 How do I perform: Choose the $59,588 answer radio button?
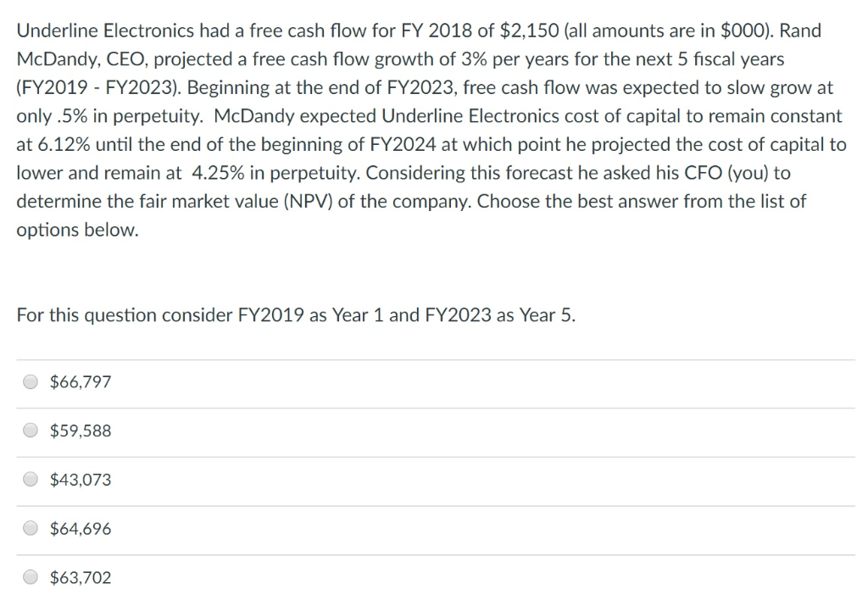tap(31, 431)
